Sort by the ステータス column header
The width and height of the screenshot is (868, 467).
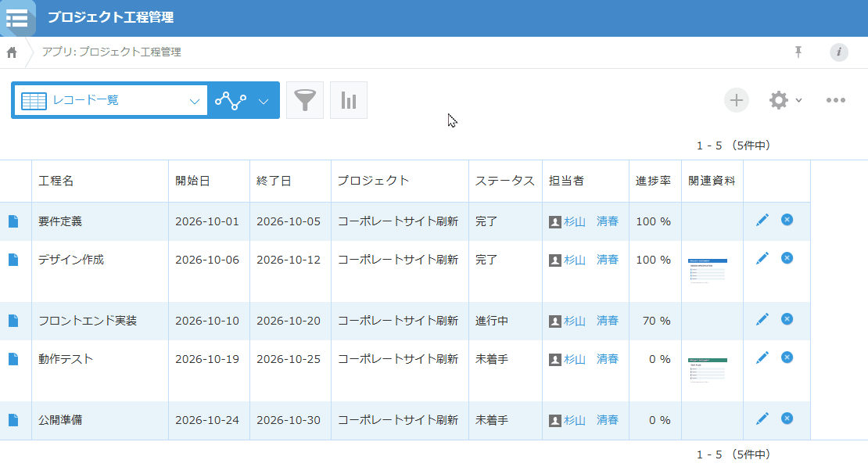pos(505,181)
